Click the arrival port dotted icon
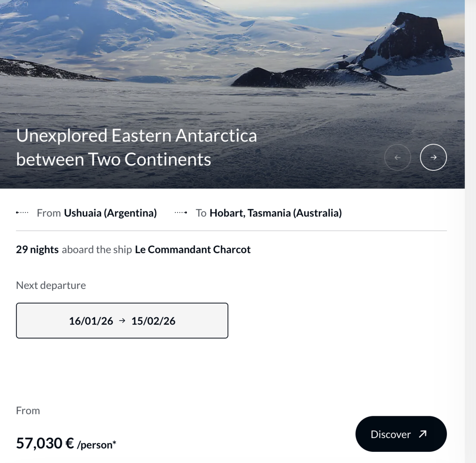The width and height of the screenshot is (476, 463). [x=181, y=213]
